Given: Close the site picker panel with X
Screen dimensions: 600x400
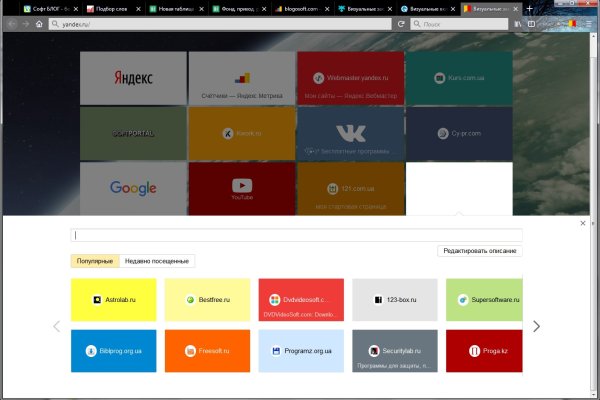Looking at the screenshot, I should point(583,223).
